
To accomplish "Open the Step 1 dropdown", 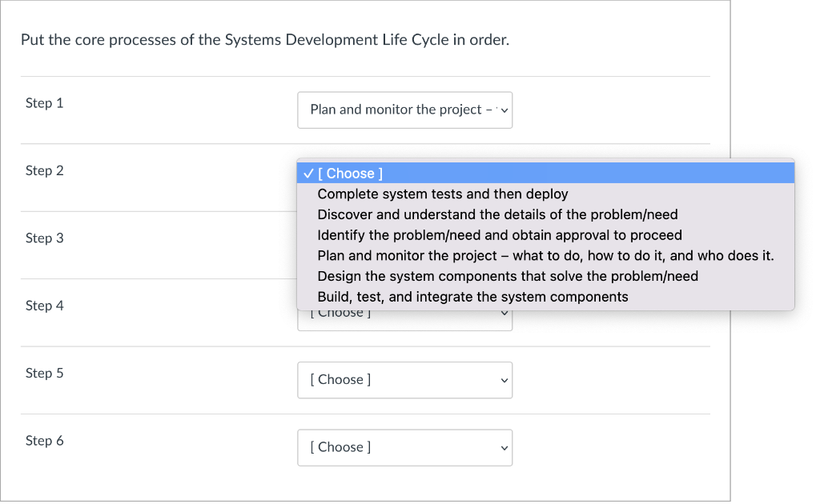I will (x=404, y=110).
